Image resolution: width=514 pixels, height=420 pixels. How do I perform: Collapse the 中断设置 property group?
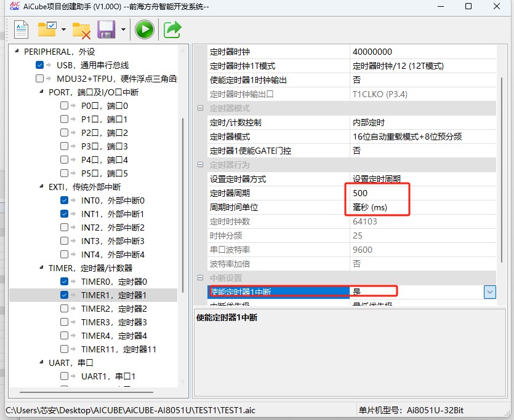(201, 277)
